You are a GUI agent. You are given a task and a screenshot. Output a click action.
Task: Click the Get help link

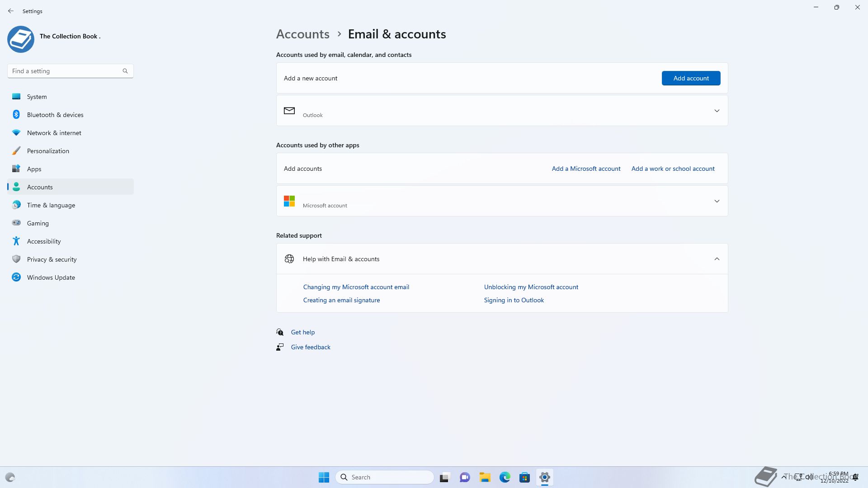coord(302,332)
